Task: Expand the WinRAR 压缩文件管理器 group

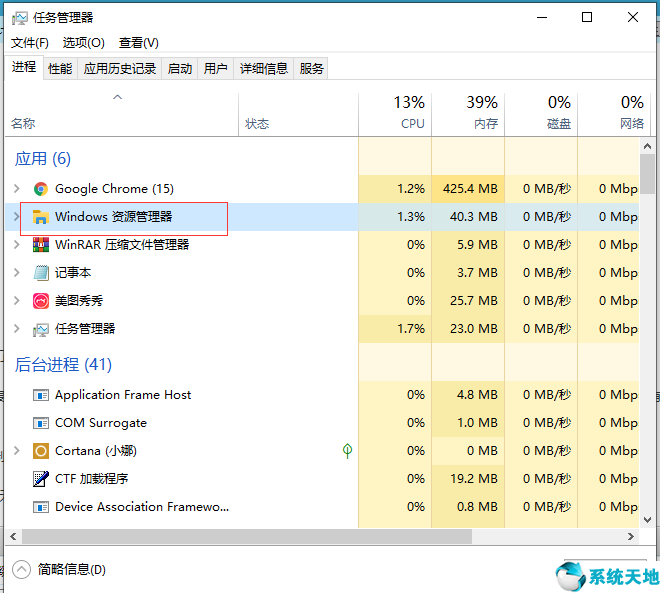Action: pos(16,245)
